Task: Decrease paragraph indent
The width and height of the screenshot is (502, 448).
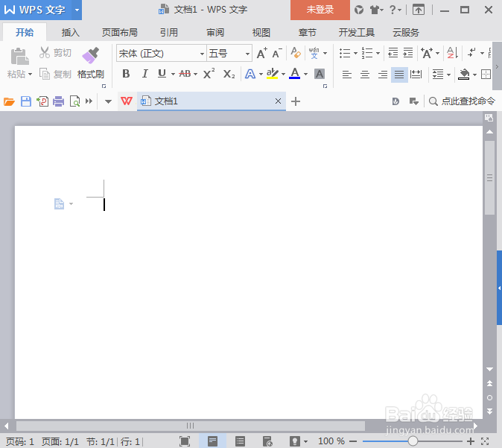Action: pos(393,53)
